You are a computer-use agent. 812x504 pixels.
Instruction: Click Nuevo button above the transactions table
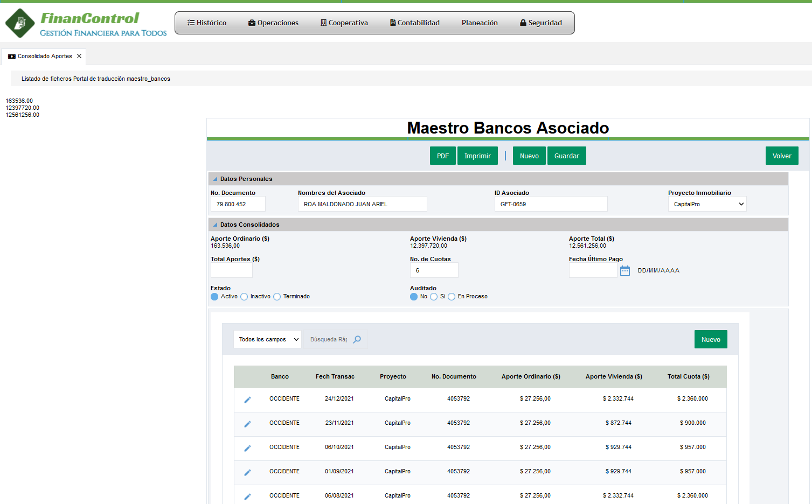coord(711,339)
